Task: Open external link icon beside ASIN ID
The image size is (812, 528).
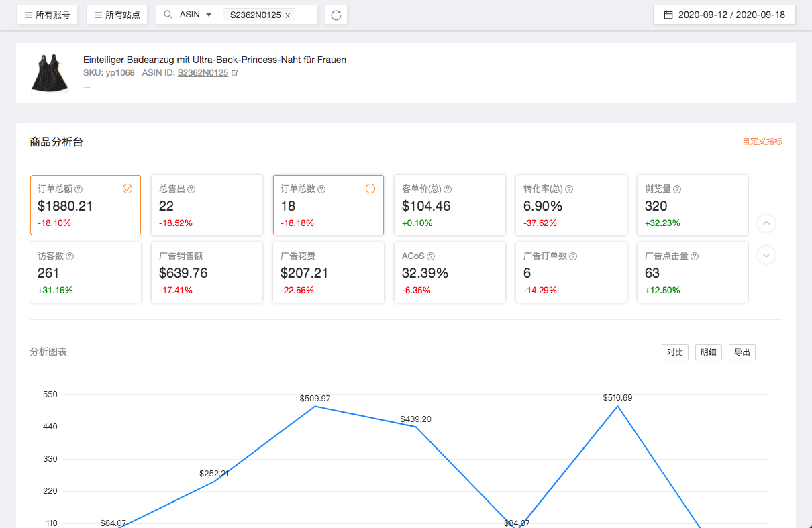Action: click(234, 73)
